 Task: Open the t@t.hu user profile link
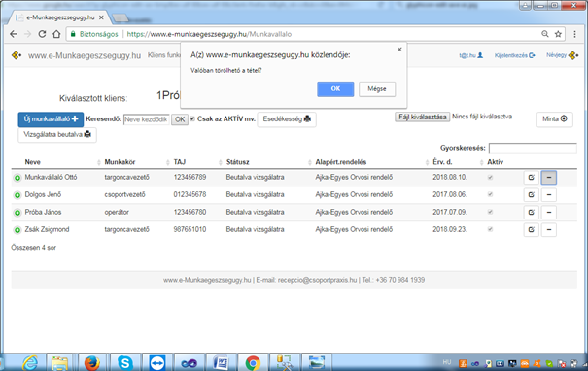(x=471, y=55)
